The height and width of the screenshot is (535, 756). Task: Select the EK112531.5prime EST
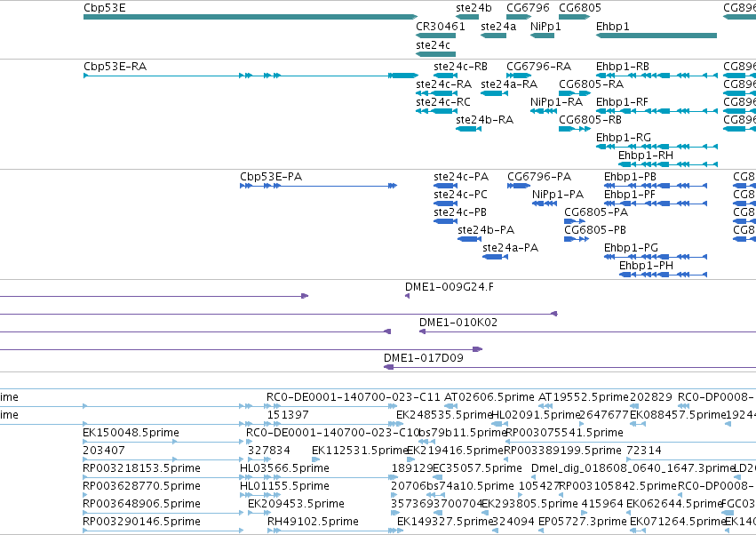pyautogui.click(x=314, y=459)
